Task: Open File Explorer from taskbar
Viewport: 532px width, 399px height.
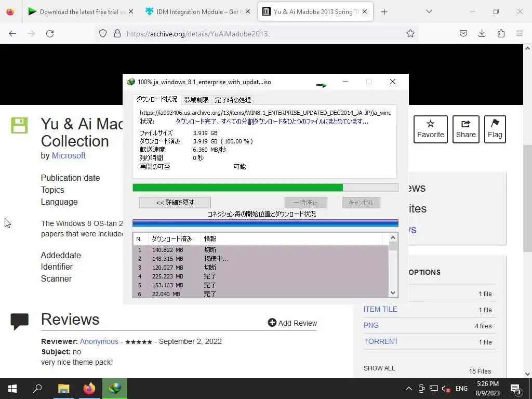Action: [63, 389]
